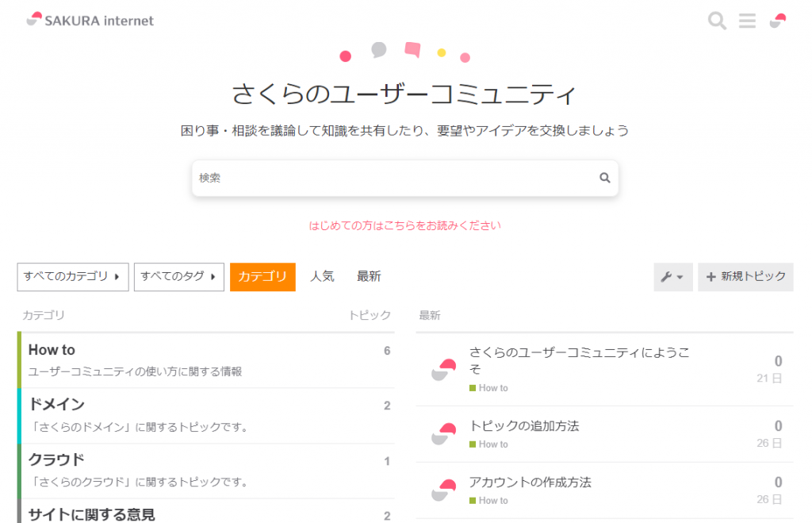Screen dimensions: 812x523
Task: Open the wrench admin options dropdown
Action: (x=672, y=277)
